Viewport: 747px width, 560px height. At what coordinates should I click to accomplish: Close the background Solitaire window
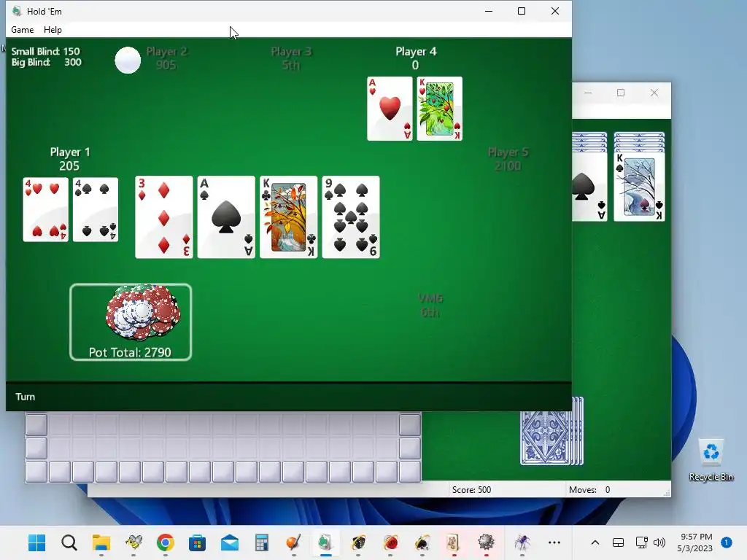(x=654, y=93)
